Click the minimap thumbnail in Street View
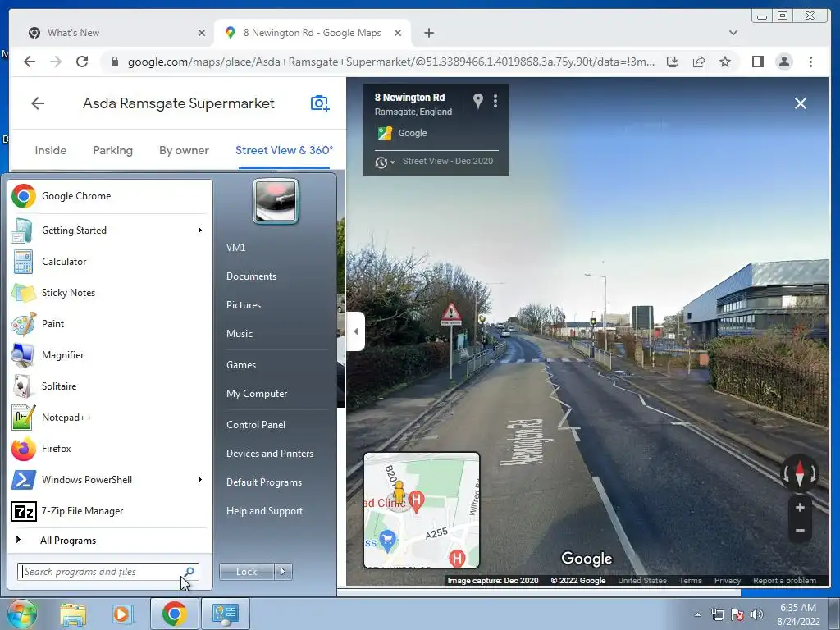This screenshot has width=840, height=630. tap(422, 510)
